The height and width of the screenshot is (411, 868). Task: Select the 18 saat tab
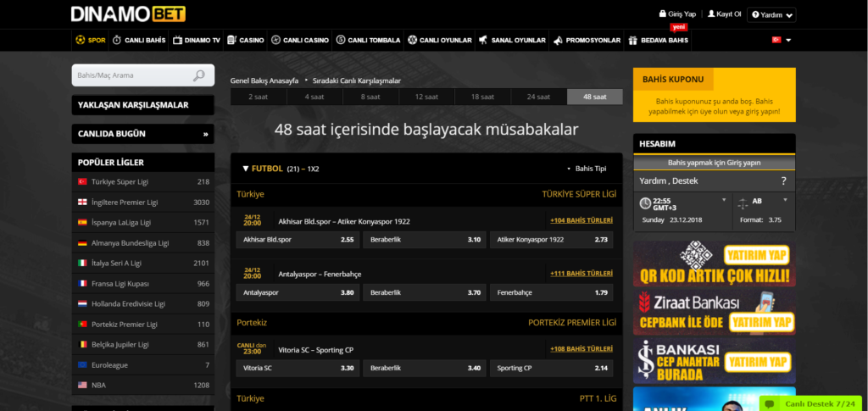tap(482, 97)
